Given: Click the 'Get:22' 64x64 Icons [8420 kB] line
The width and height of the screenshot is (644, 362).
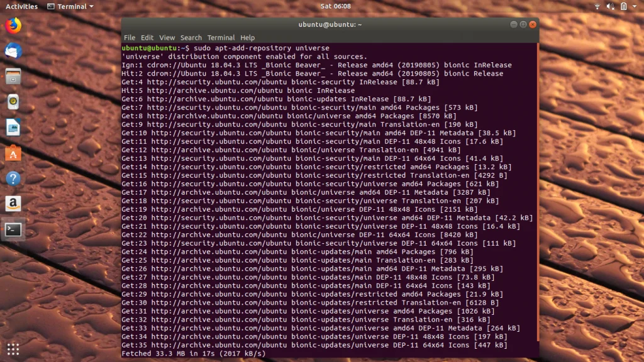Looking at the screenshot, I should coord(299,235).
